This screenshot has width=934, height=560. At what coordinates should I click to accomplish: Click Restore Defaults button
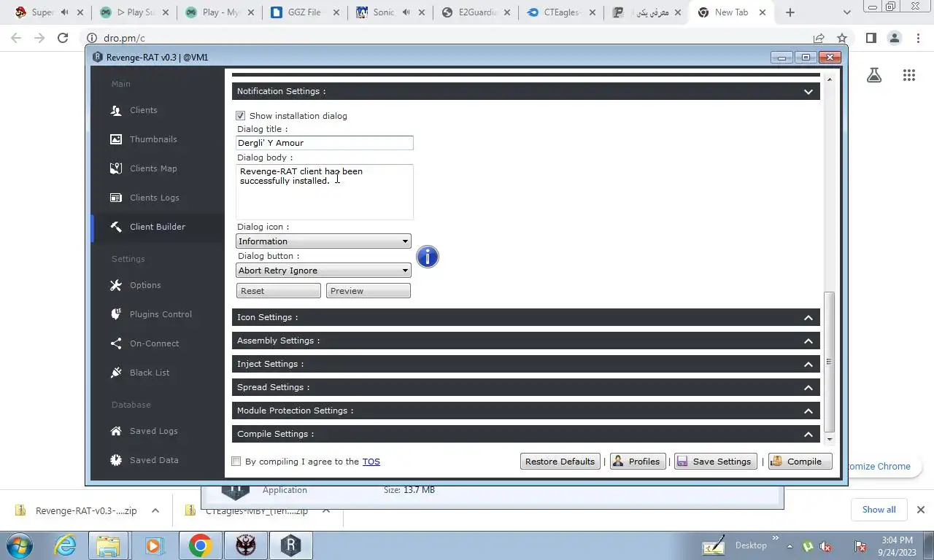560,462
